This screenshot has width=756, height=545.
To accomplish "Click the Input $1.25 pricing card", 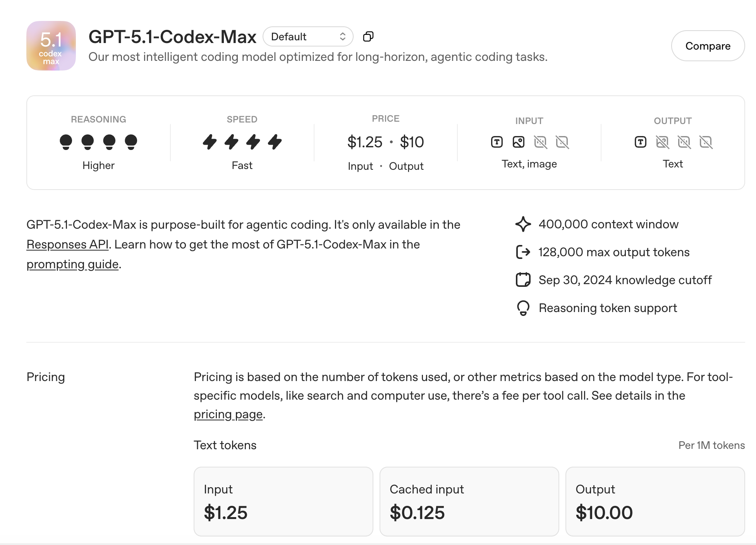I will point(283,501).
